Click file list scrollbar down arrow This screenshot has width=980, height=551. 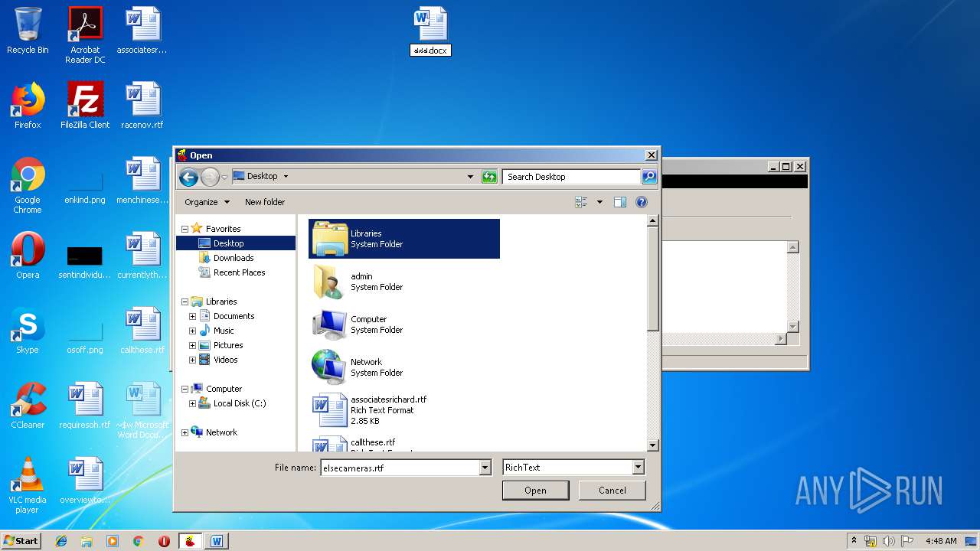click(x=653, y=445)
